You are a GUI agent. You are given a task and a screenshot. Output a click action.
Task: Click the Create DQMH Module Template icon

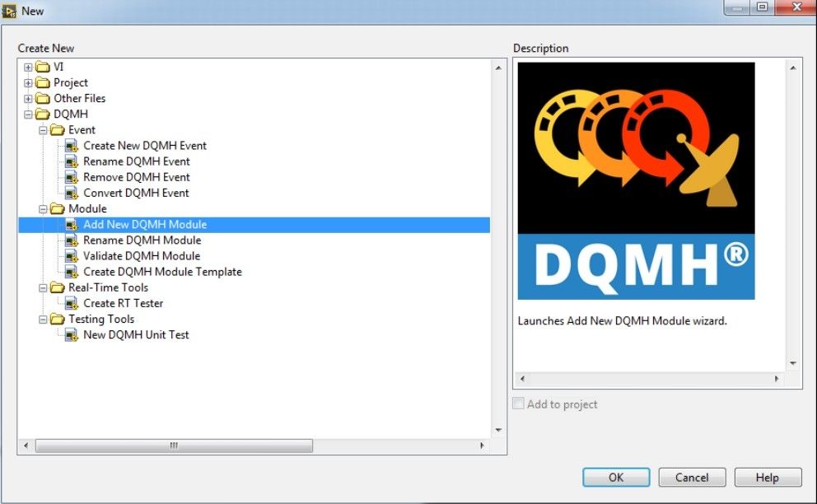click(72, 272)
